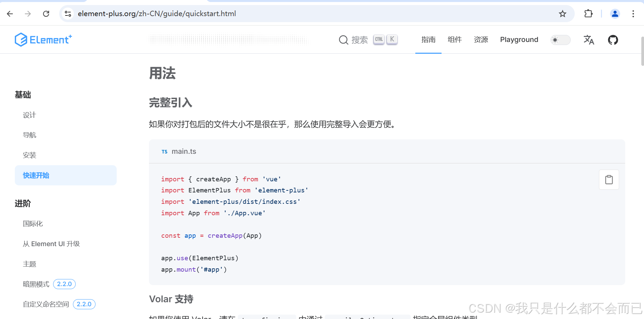Open the Playground navigation link

click(519, 40)
